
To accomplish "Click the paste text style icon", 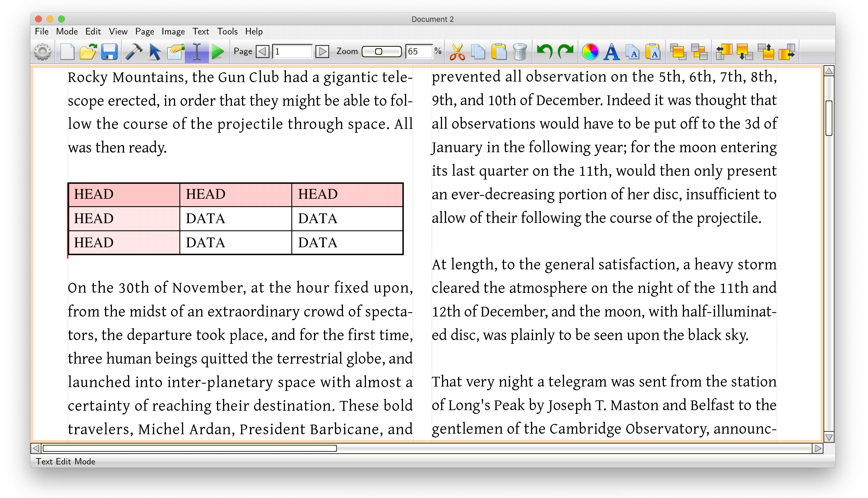I will tap(653, 52).
